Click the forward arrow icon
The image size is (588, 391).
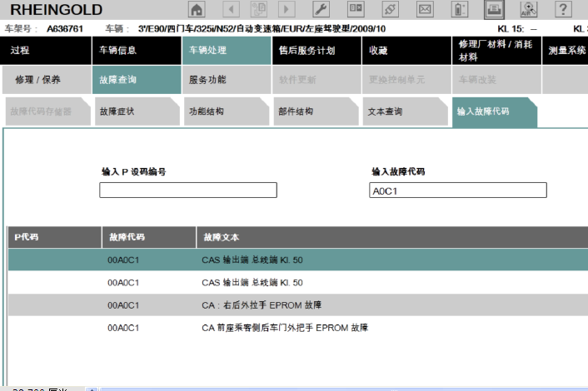[x=287, y=9]
